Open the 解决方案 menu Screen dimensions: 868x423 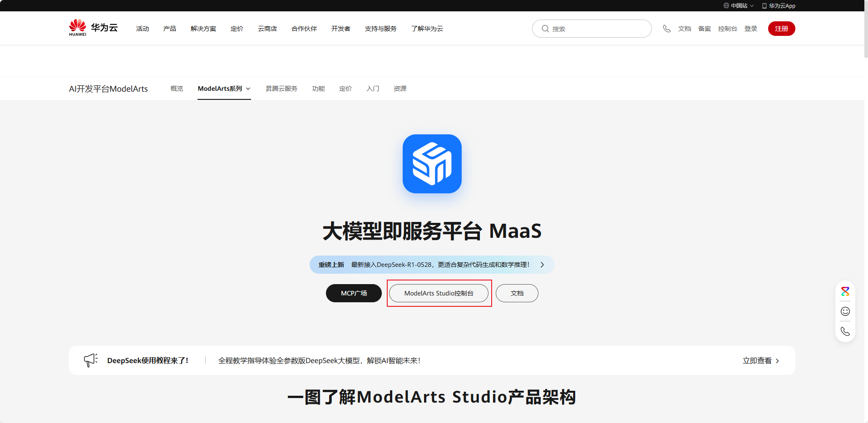[203, 29]
